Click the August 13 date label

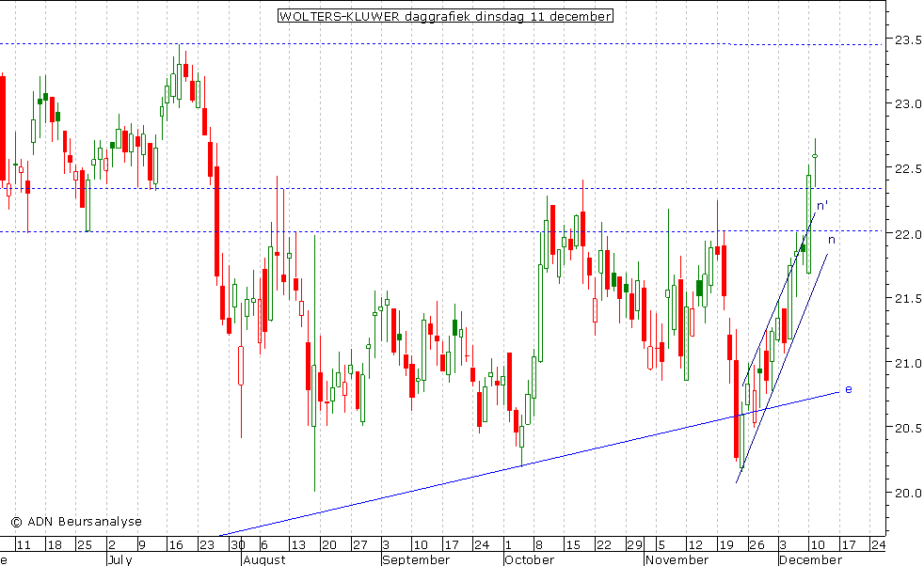298,544
